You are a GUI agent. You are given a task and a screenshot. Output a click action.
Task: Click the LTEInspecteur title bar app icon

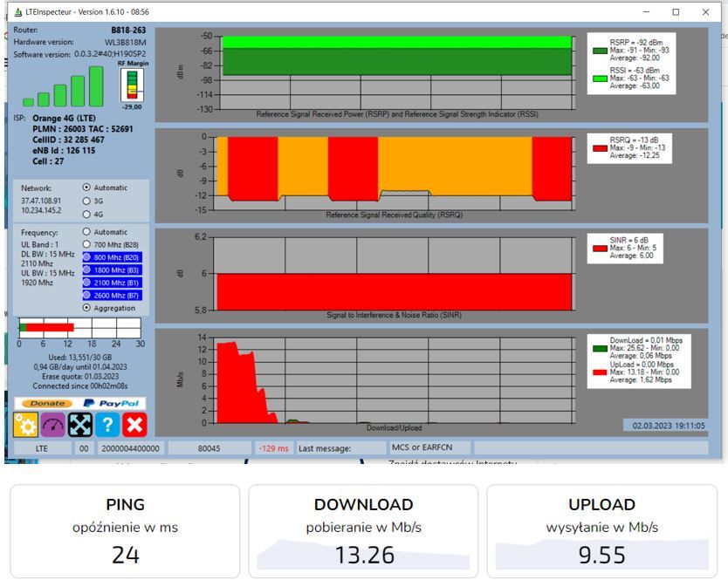coord(18,12)
